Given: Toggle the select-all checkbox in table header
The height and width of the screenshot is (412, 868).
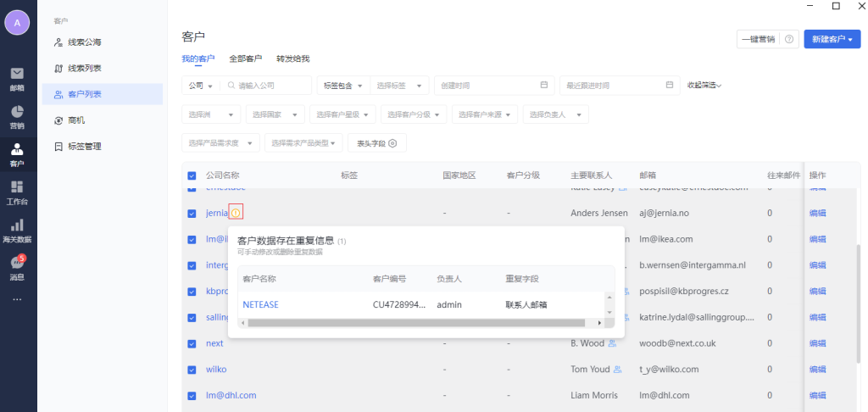Looking at the screenshot, I should pyautogui.click(x=192, y=175).
